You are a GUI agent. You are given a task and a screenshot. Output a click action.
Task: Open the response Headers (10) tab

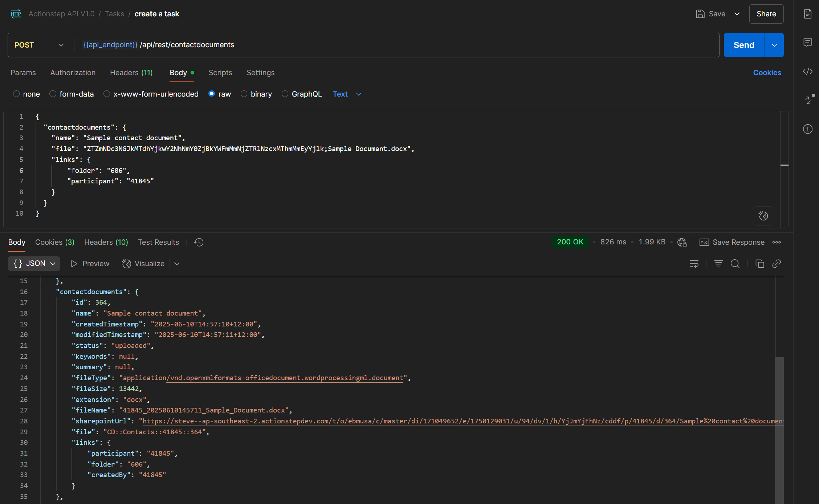pyautogui.click(x=106, y=242)
